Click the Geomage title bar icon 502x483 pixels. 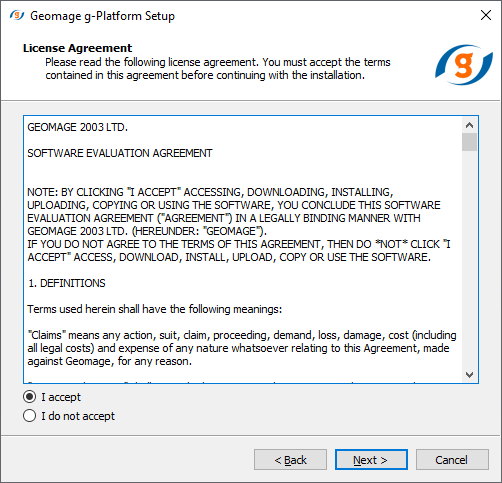coord(16,15)
